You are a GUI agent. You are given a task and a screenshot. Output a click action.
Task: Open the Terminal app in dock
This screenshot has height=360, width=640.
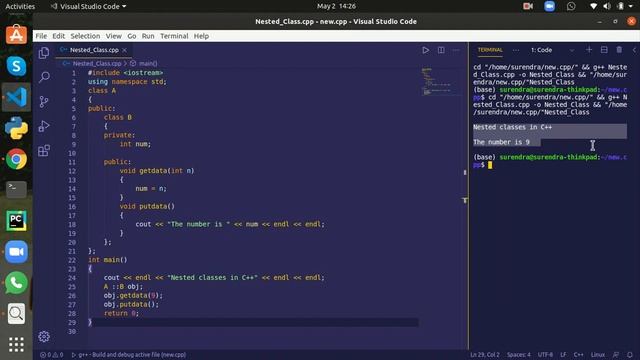16,190
